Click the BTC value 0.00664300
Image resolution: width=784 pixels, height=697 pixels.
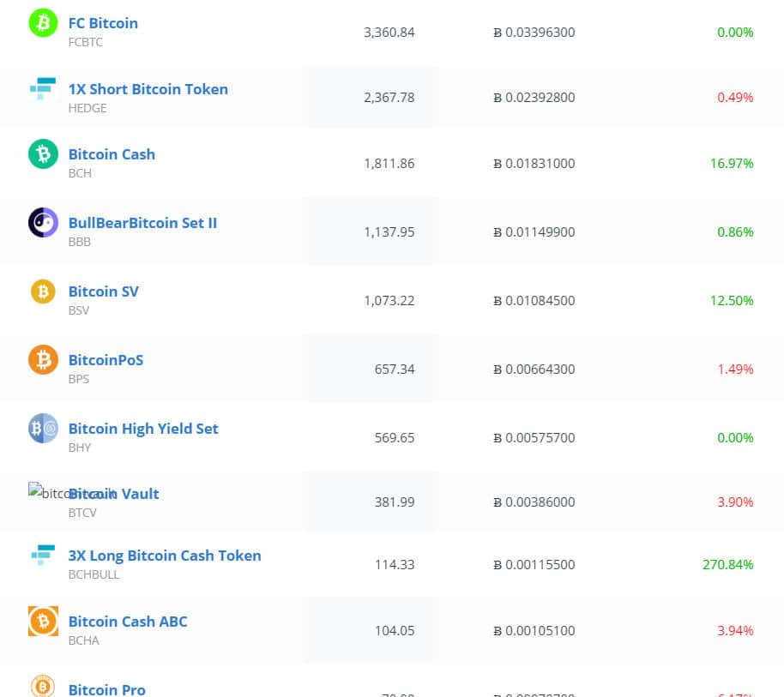(x=534, y=370)
